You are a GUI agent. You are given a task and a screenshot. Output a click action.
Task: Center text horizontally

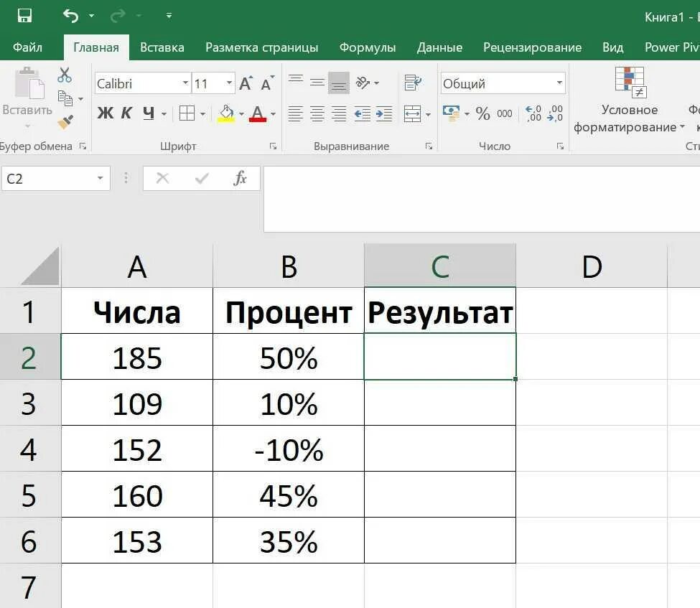(x=317, y=114)
